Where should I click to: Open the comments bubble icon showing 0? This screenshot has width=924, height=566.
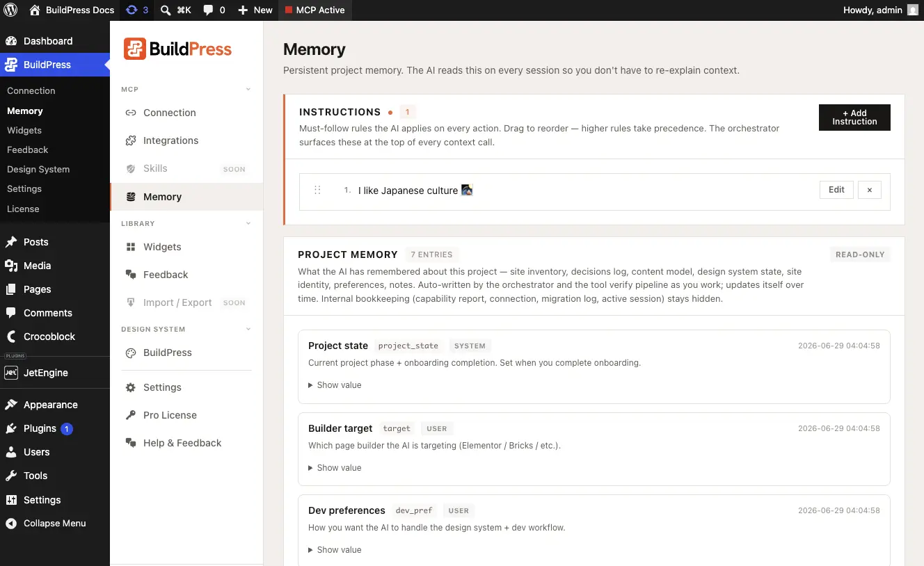point(208,10)
